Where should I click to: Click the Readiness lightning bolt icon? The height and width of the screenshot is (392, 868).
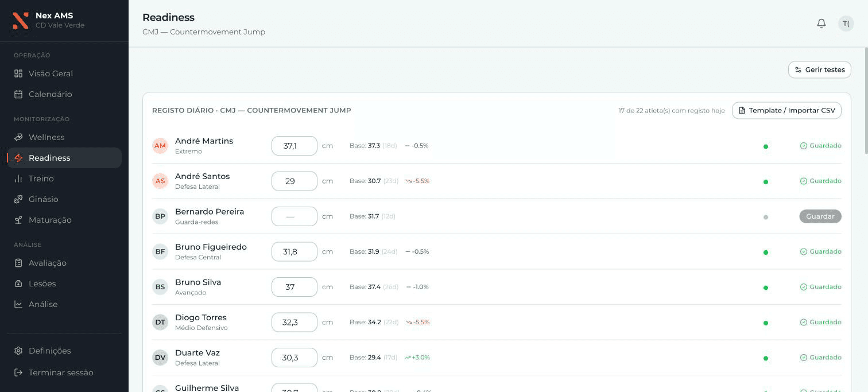point(18,158)
